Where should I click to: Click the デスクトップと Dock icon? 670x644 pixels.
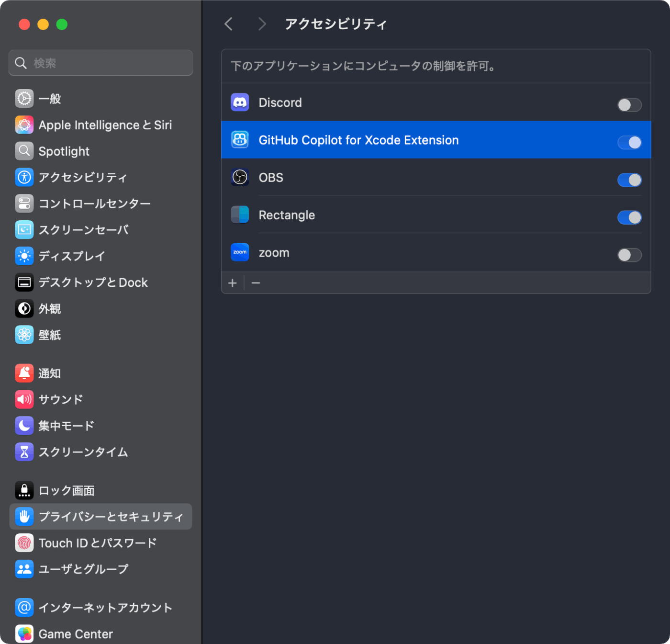tap(24, 282)
